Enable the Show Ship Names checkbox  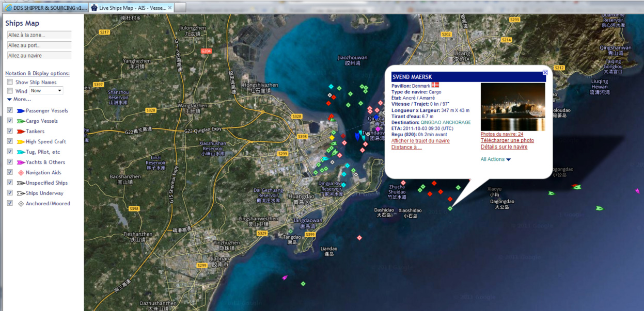click(x=10, y=82)
